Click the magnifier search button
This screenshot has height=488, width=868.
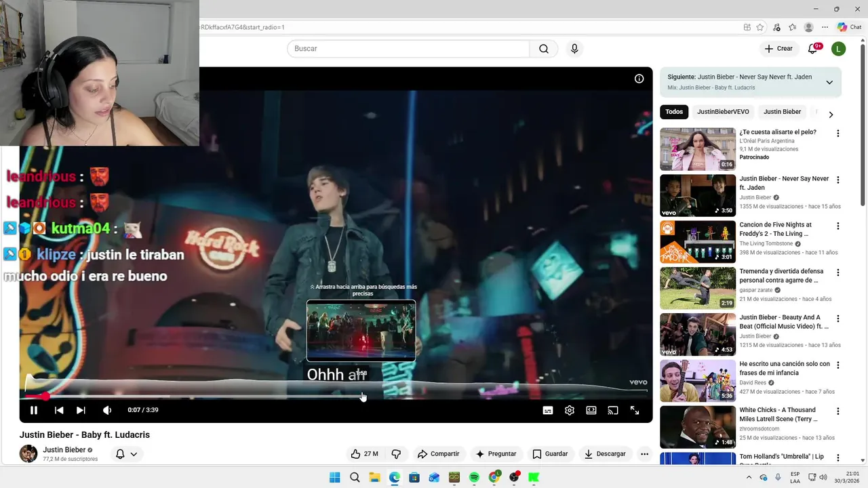[544, 49]
